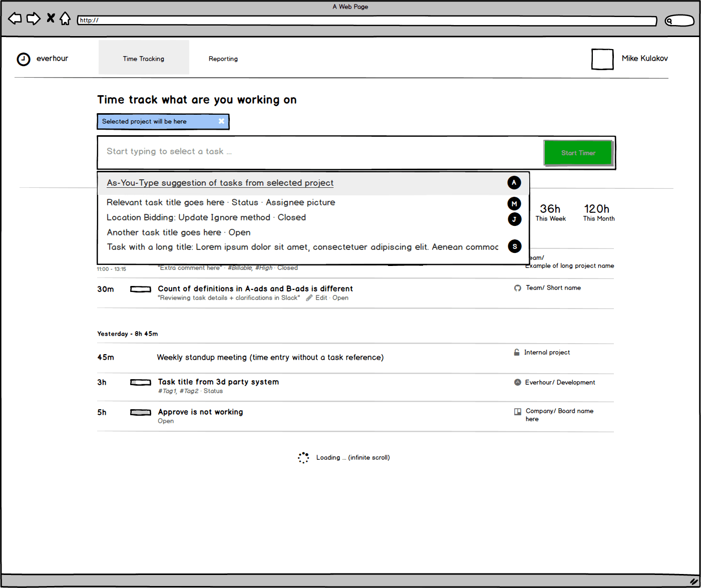Click the progress bar next to 5h
The height and width of the screenshot is (588, 701).
pos(141,412)
